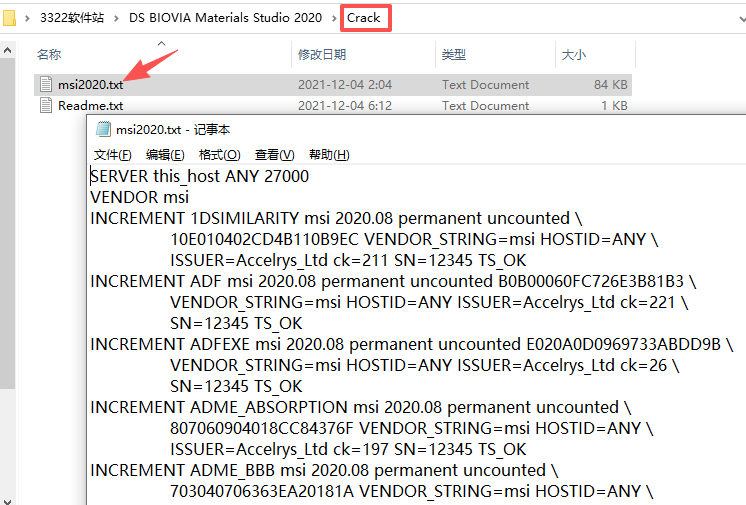Image resolution: width=746 pixels, height=505 pixels.
Task: Click the folder icon in address bar
Action: tap(9, 18)
